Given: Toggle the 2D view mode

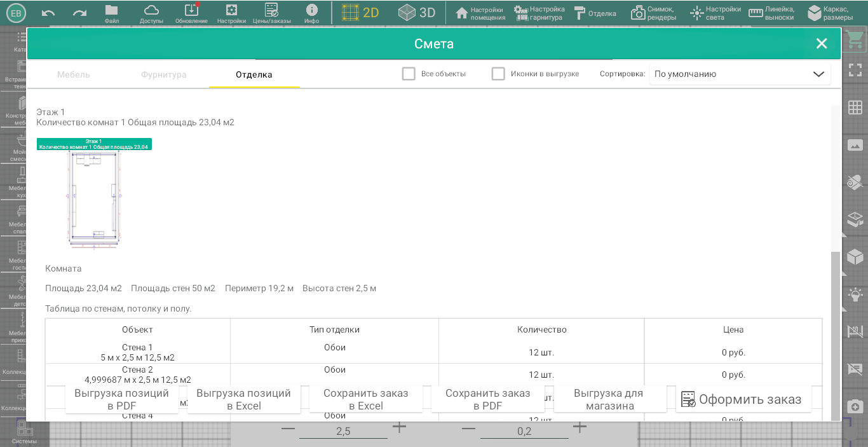Looking at the screenshot, I should tap(360, 13).
